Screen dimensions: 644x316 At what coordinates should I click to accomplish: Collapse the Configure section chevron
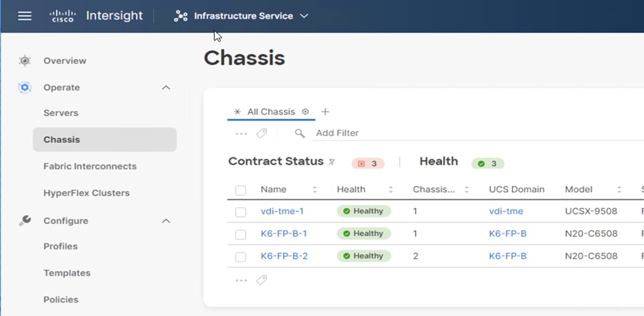pyautogui.click(x=166, y=220)
